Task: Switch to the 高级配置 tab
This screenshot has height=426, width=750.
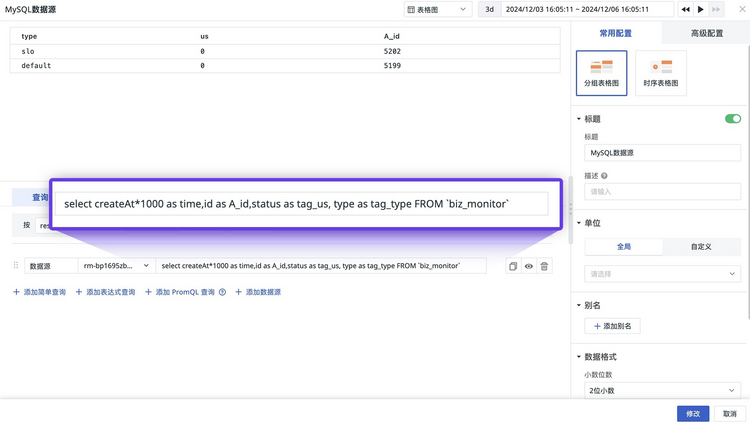Action: click(x=707, y=33)
